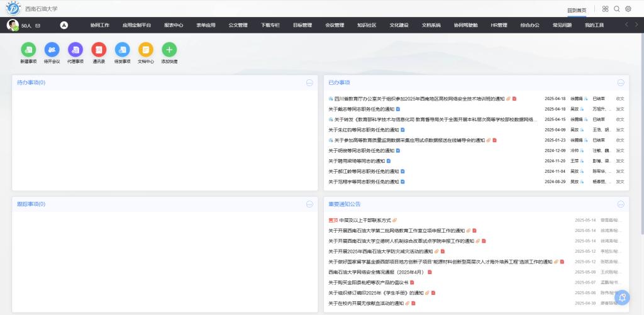Screen dimensions: 644x315
Task: Open the 待开会议 shortcut icon
Action: point(52,50)
